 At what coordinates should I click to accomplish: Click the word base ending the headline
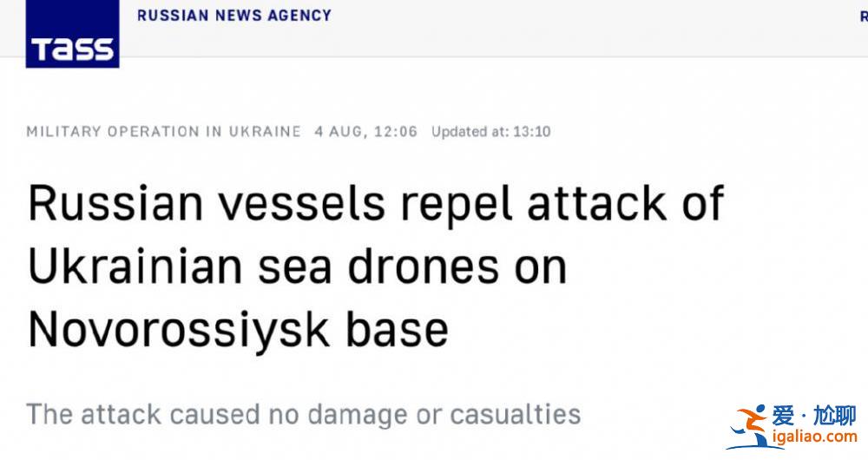397,331
